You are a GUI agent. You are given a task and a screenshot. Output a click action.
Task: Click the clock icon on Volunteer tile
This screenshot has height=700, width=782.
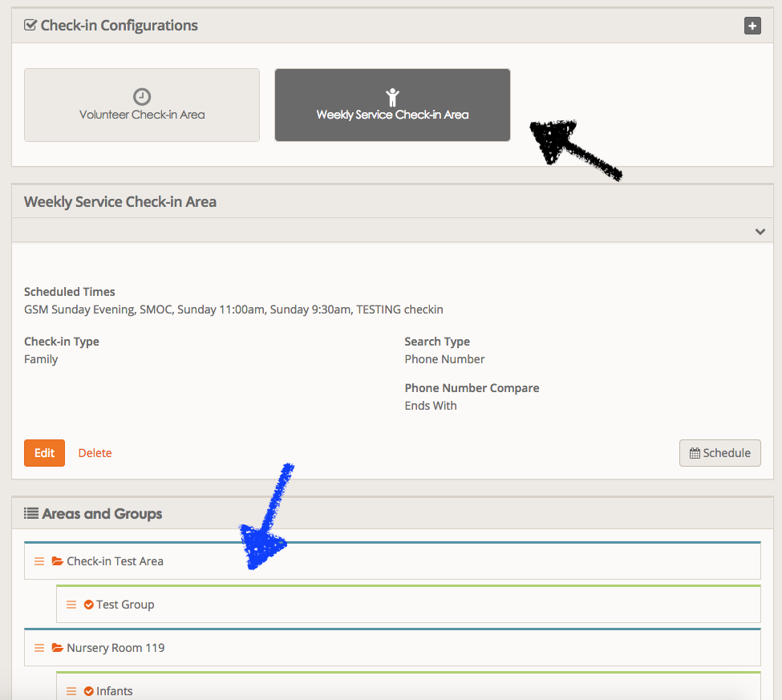(142, 97)
